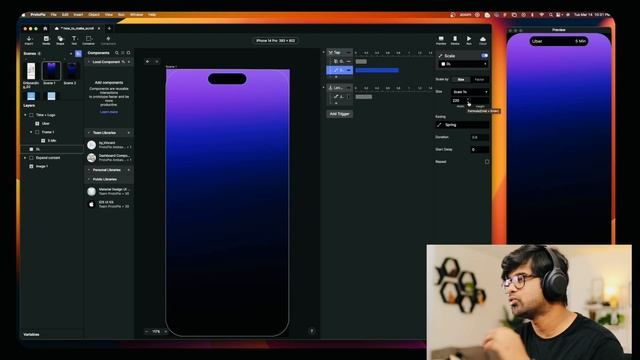640x360 pixels.
Task: Click the blue scenes view icon
Action: pos(78,53)
